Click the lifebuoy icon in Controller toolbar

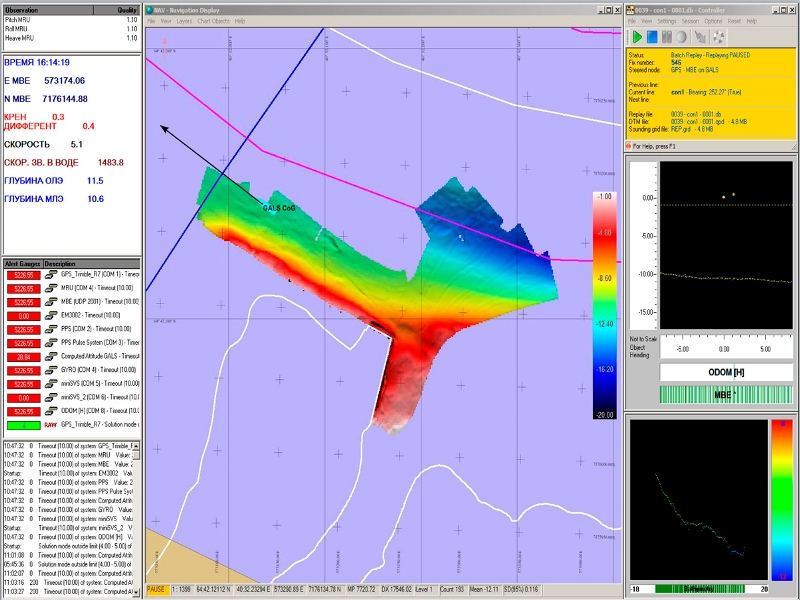point(717,35)
